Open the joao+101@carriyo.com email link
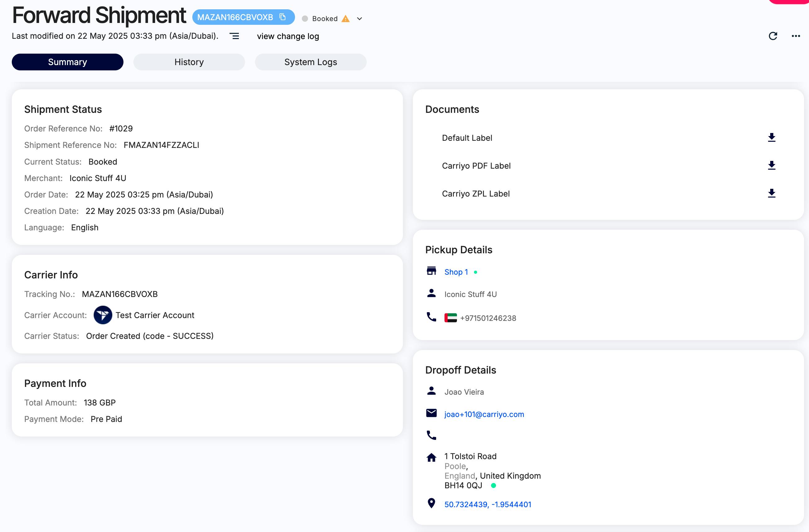Viewport: 809px width, 532px height. click(484, 415)
